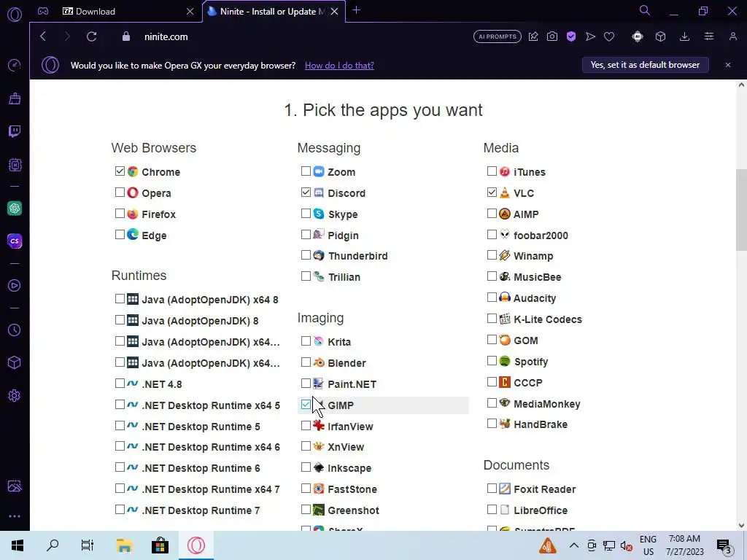This screenshot has height=560, width=747.
Task: Click the AI Prompts button
Action: coord(498,36)
